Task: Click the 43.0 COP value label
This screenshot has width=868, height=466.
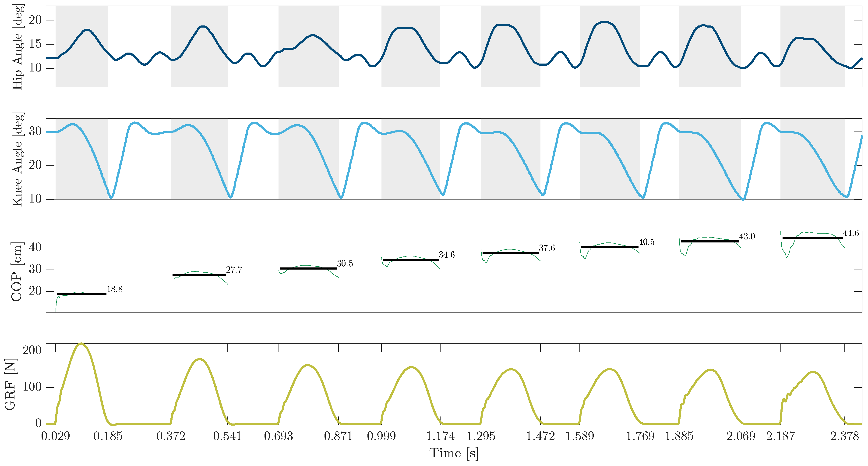Action: pyautogui.click(x=747, y=236)
